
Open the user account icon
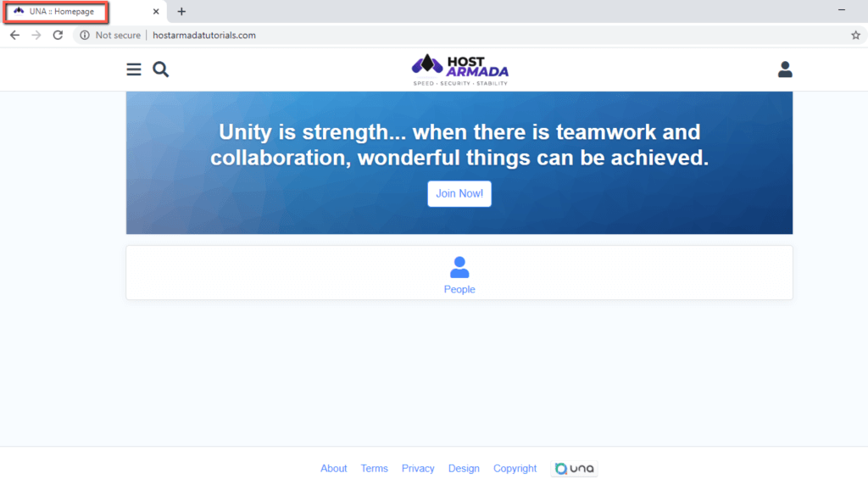point(785,70)
